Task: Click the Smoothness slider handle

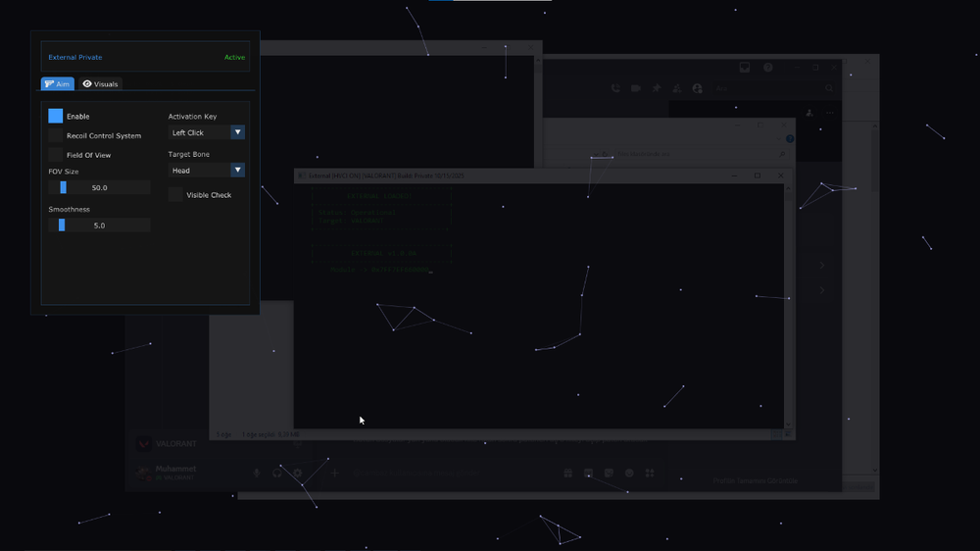Action: point(62,225)
